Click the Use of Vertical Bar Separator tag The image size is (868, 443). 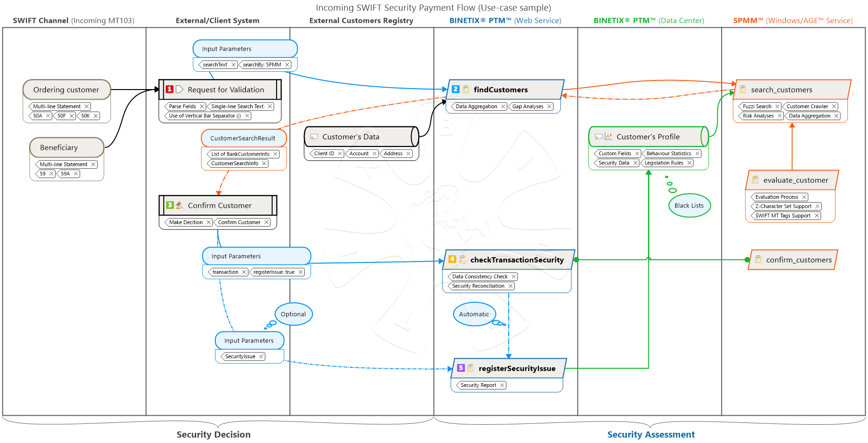coord(208,116)
